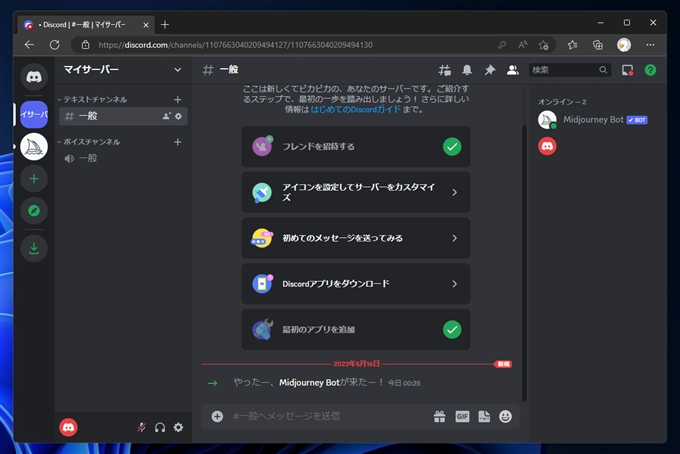
Task: Toggle microphone mute in user panel
Action: pos(141,428)
